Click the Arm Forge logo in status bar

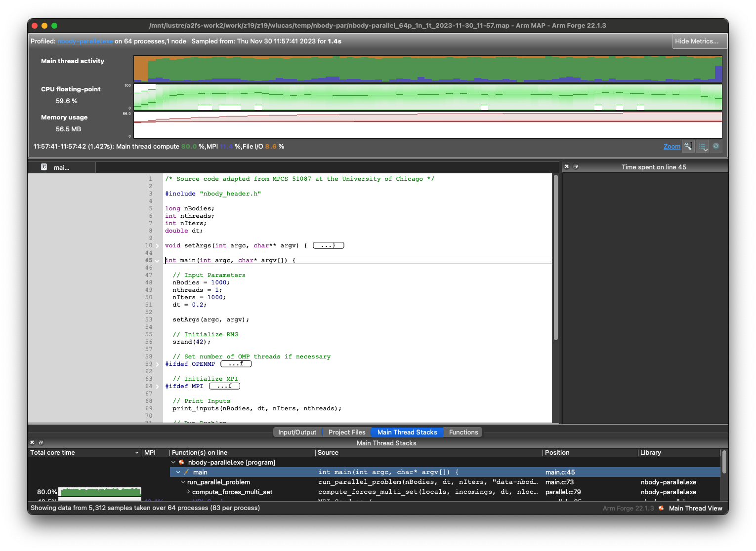point(661,508)
